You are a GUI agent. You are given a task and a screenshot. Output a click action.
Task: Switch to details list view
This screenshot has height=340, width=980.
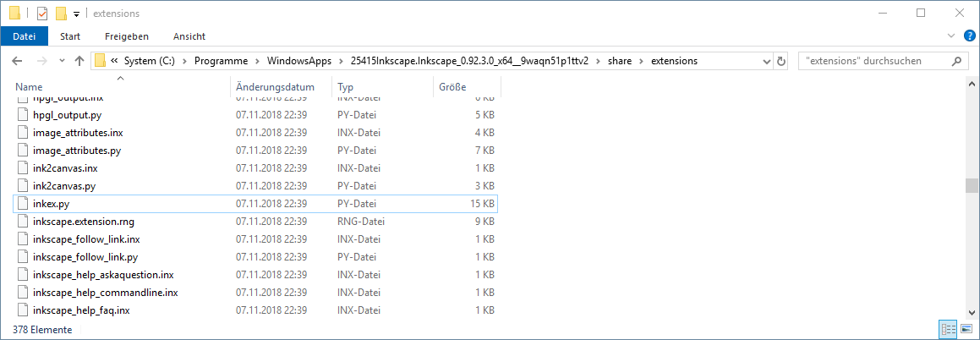tap(947, 329)
